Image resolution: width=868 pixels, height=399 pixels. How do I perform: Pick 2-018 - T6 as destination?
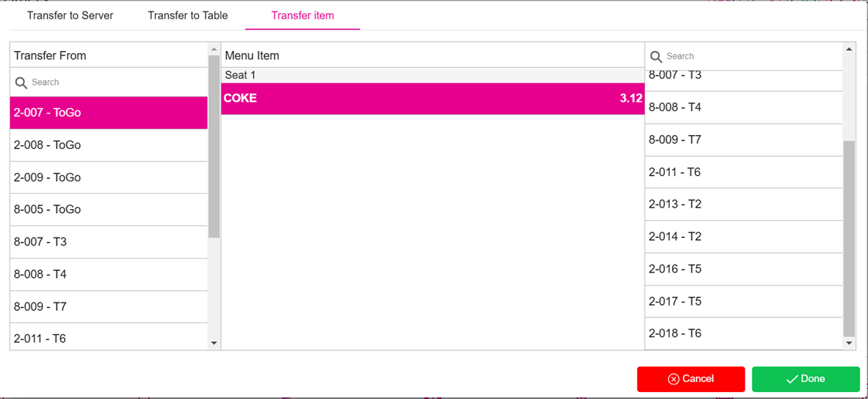point(743,333)
